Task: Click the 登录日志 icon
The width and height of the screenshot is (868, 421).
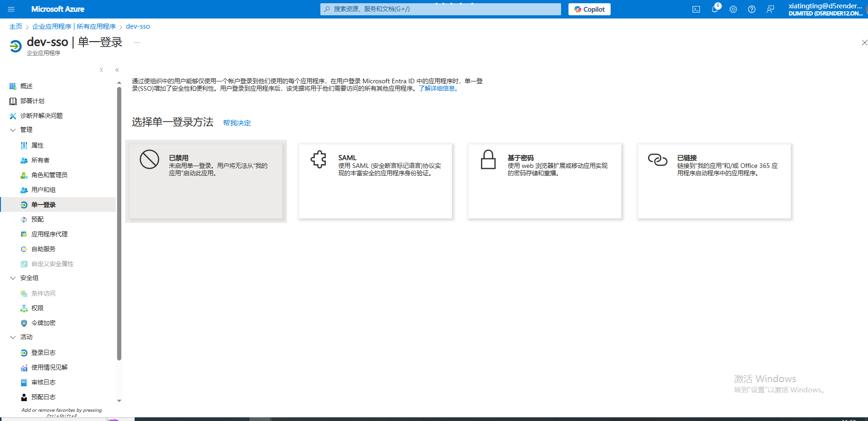Action: point(24,353)
